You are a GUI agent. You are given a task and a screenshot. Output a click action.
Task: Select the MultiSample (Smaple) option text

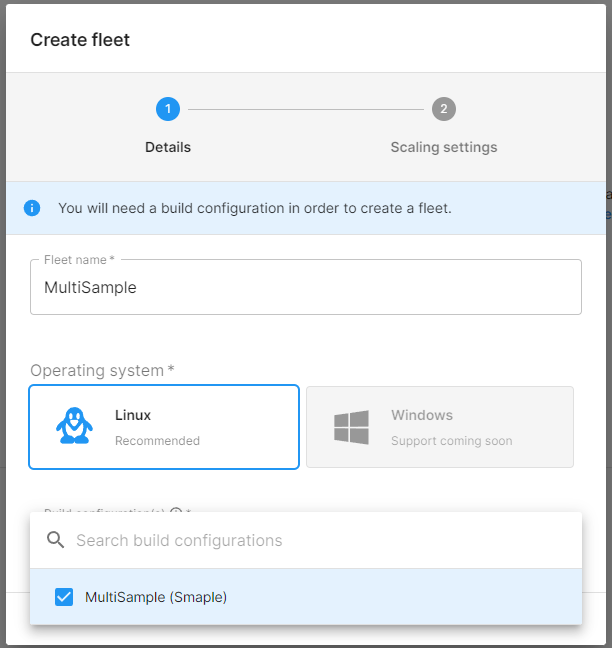[156, 597]
